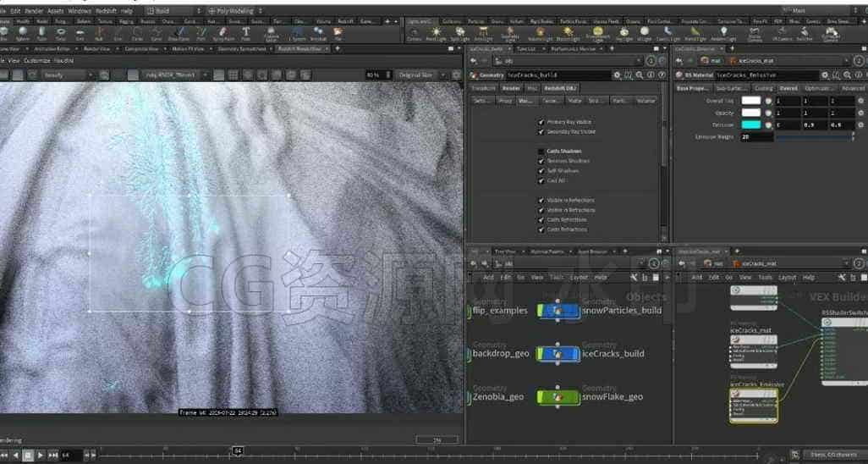The image size is (868, 464).
Task: Add a Portal Light from shelf
Action: pyautogui.click(x=695, y=34)
